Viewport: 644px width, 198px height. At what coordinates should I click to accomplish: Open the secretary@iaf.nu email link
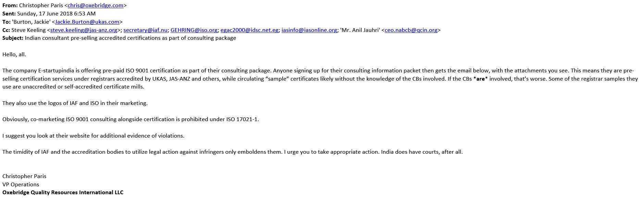(x=145, y=30)
